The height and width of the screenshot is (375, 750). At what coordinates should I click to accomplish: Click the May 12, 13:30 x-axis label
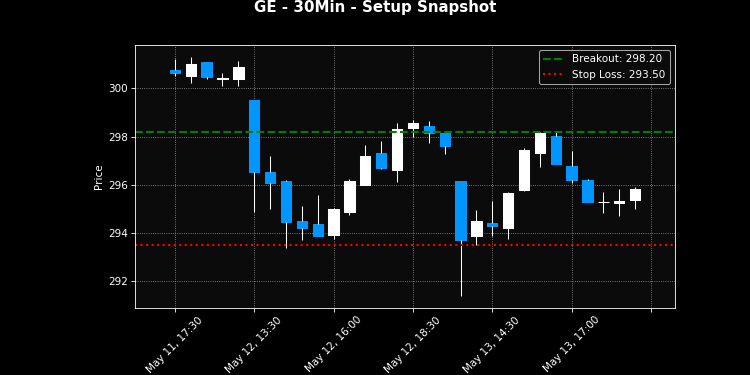click(x=252, y=344)
